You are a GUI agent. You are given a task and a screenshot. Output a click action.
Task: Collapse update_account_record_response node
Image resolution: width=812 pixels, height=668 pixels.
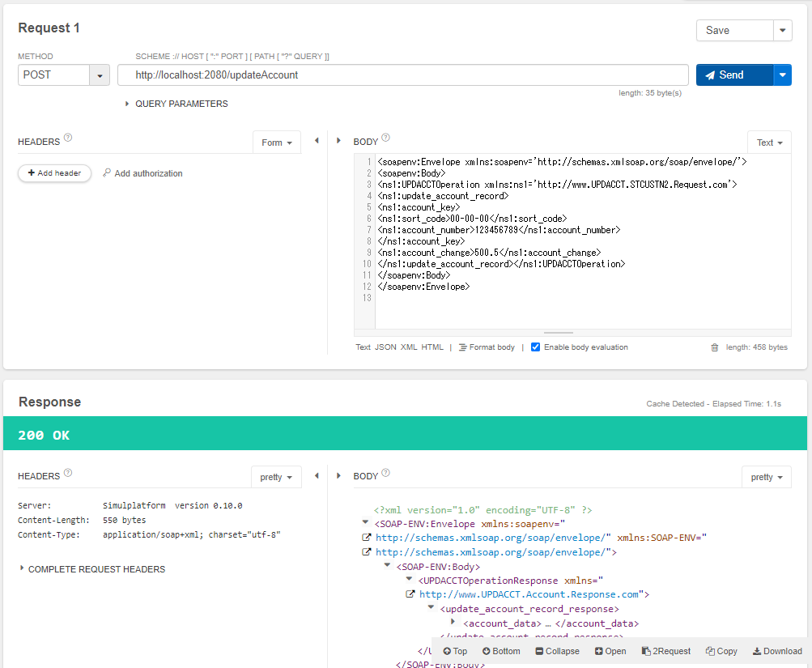pos(431,607)
